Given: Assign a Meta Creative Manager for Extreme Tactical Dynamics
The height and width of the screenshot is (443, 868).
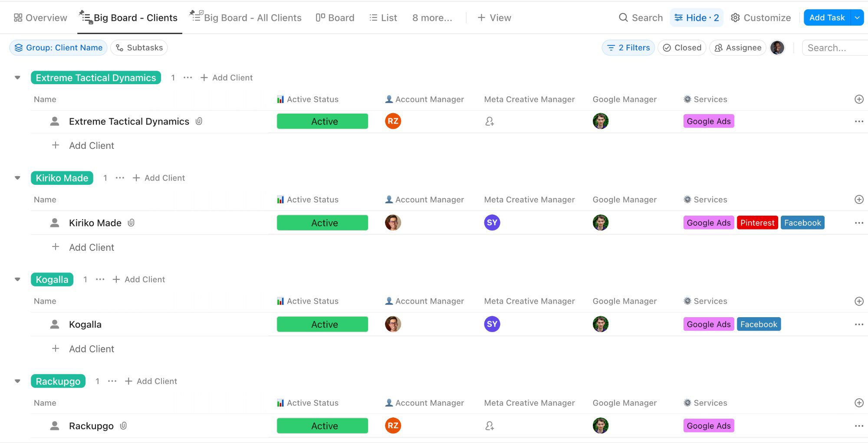Looking at the screenshot, I should [x=490, y=121].
